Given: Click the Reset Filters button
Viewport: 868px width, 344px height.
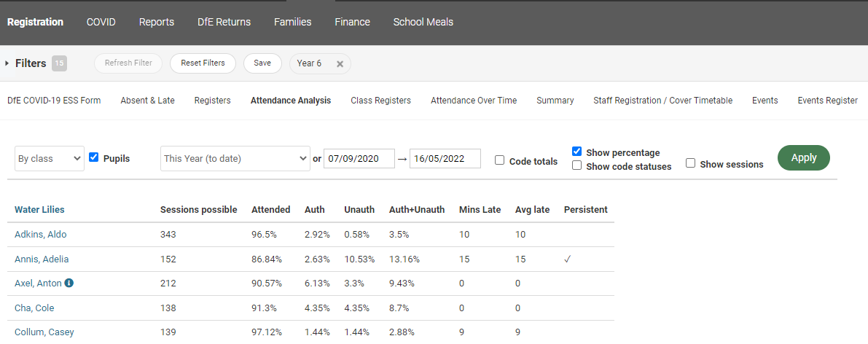Looking at the screenshot, I should pos(203,63).
